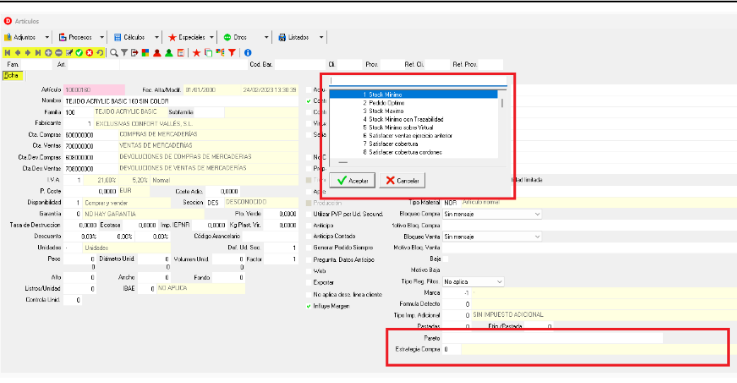Toggle Utilizar PVP por Ud. Secund. checkbox
737x383 pixels.
coord(309,214)
